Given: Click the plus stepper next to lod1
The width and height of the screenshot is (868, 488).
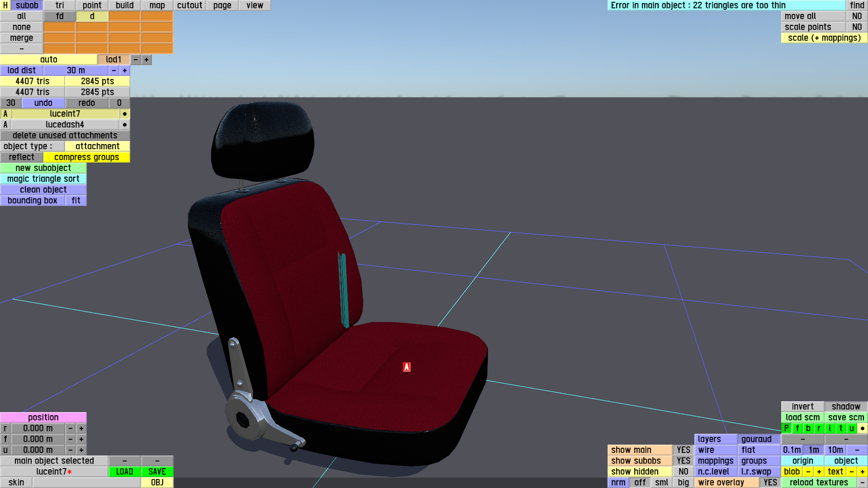Looking at the screenshot, I should (146, 60).
